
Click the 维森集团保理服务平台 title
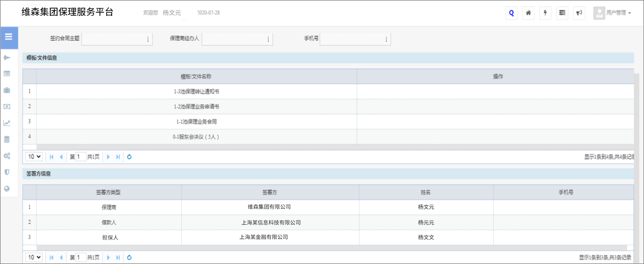[x=67, y=12]
